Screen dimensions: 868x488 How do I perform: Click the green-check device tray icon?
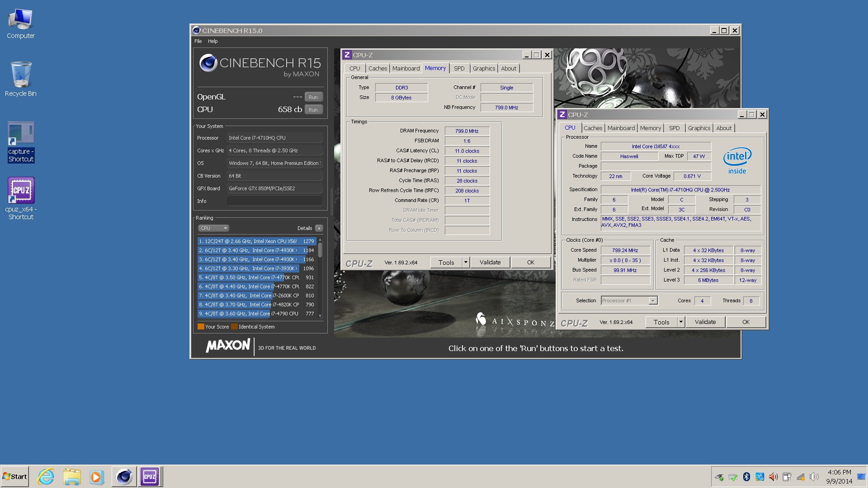733,477
